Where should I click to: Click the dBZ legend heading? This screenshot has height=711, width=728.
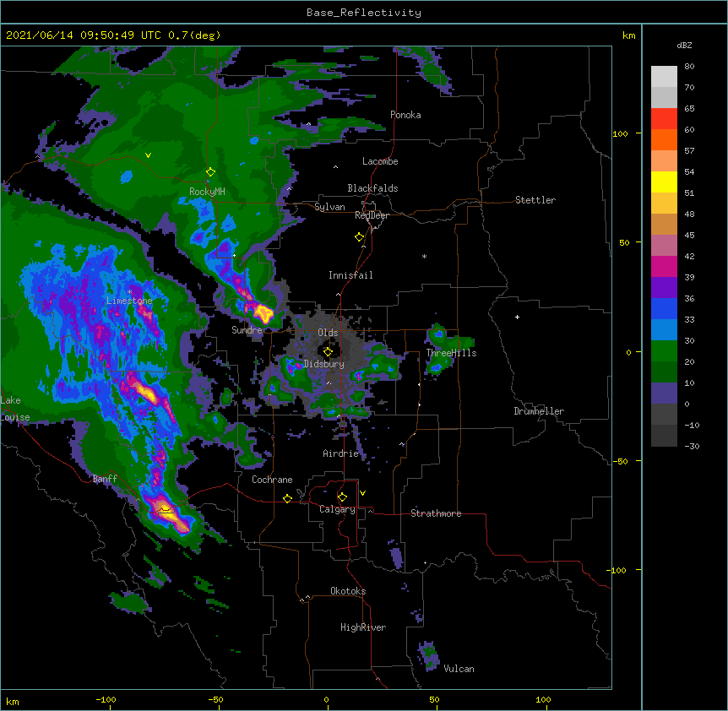tap(684, 46)
